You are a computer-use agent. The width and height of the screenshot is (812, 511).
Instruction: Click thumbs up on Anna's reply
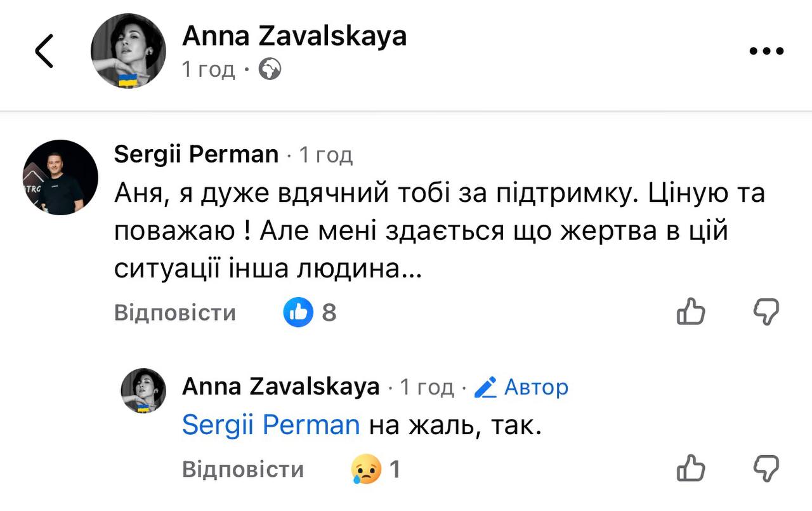691,469
